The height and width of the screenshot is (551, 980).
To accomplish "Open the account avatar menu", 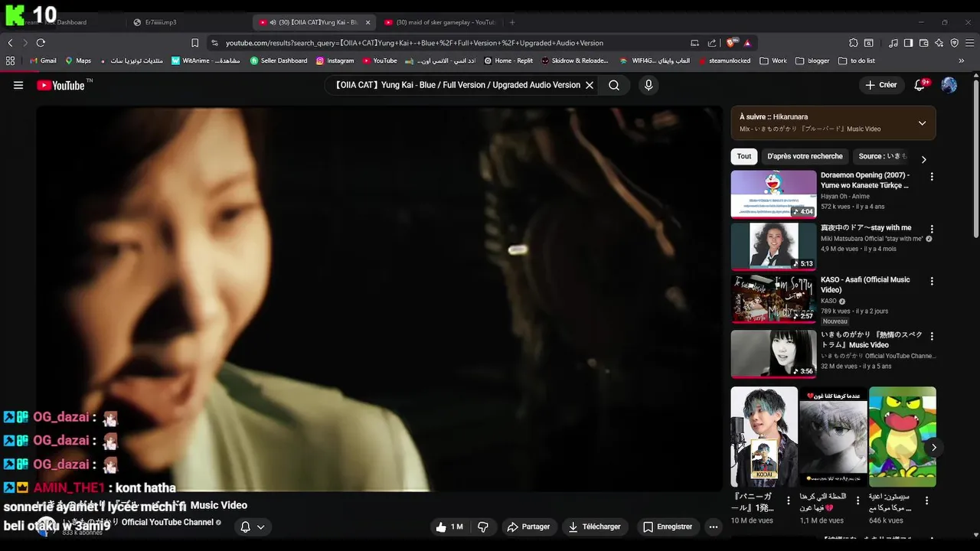I will (949, 85).
